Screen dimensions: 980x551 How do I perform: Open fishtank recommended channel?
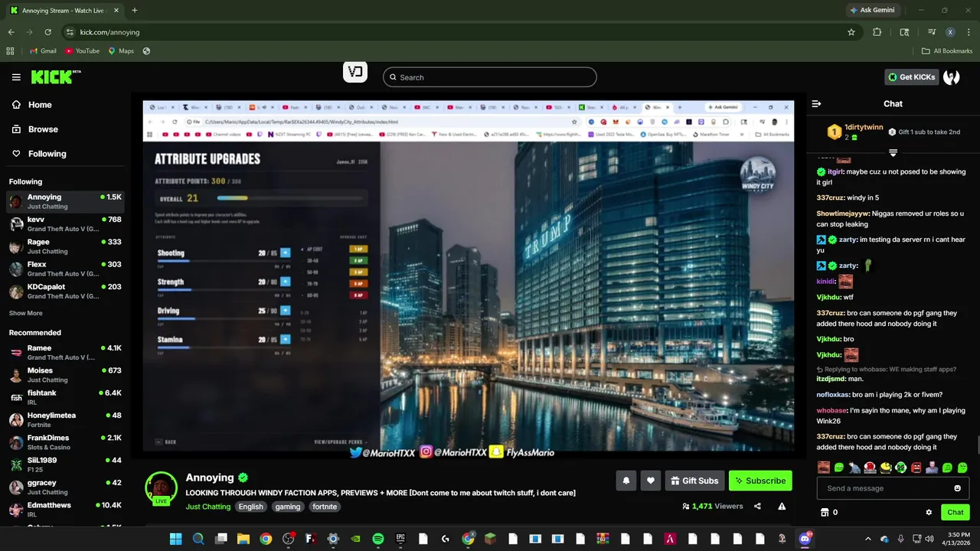click(x=64, y=397)
